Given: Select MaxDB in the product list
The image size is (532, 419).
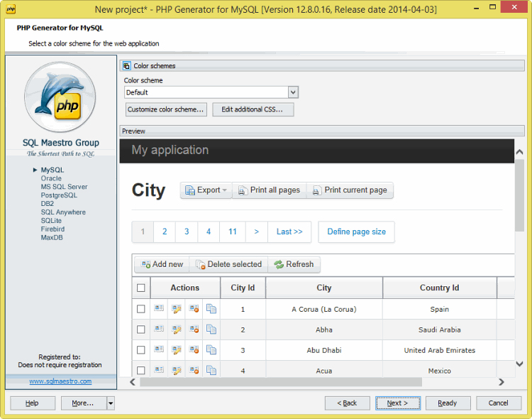Looking at the screenshot, I should click(52, 237).
